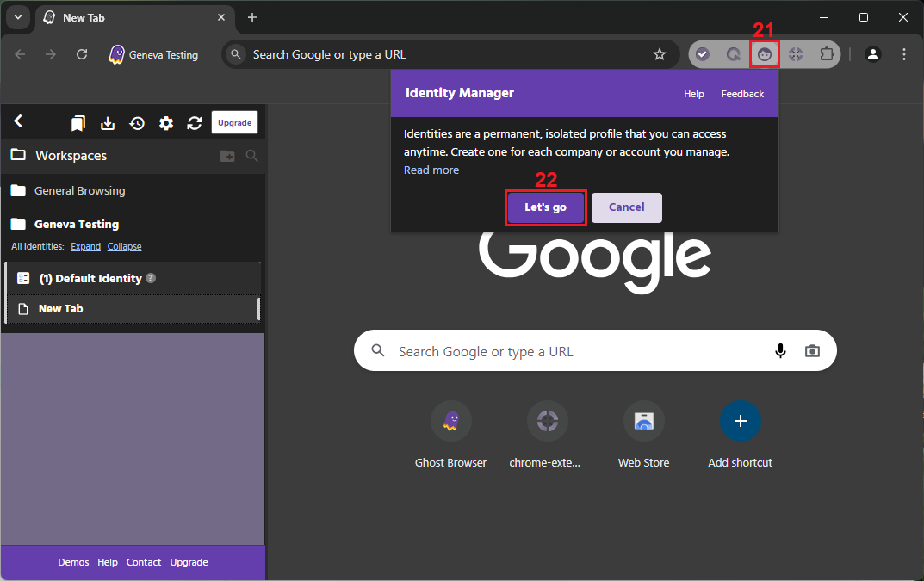This screenshot has height=581, width=924.
Task: Close the New Tab browser tab
Action: point(221,18)
